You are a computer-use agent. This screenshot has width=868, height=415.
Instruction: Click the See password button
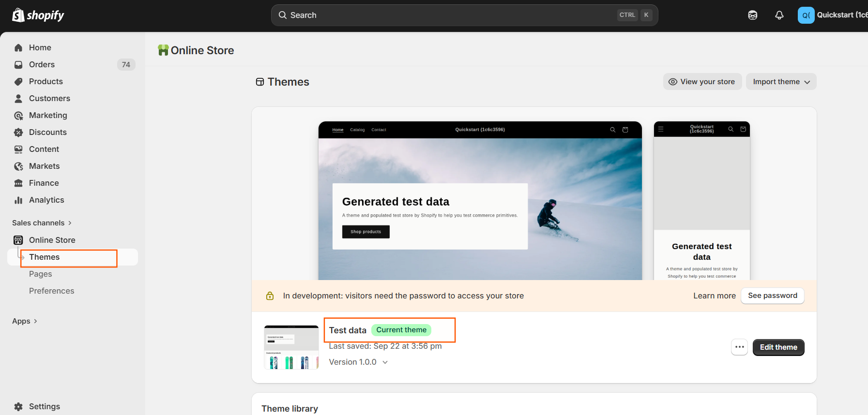click(772, 296)
